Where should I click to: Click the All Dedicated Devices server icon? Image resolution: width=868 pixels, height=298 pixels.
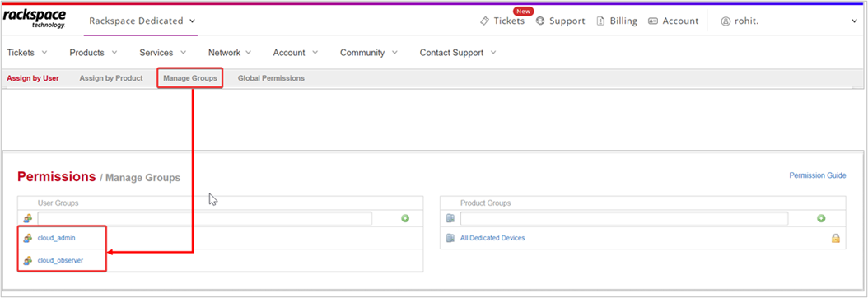(x=450, y=238)
